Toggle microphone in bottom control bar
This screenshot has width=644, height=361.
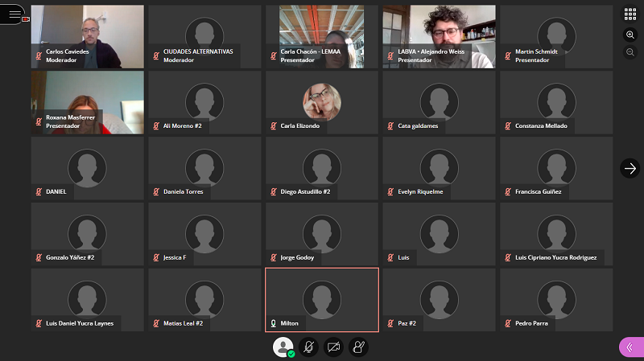point(308,347)
